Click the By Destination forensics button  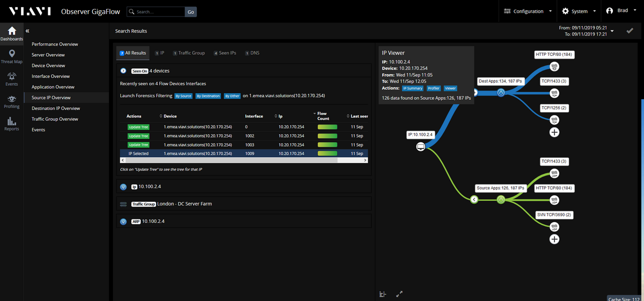pyautogui.click(x=207, y=96)
